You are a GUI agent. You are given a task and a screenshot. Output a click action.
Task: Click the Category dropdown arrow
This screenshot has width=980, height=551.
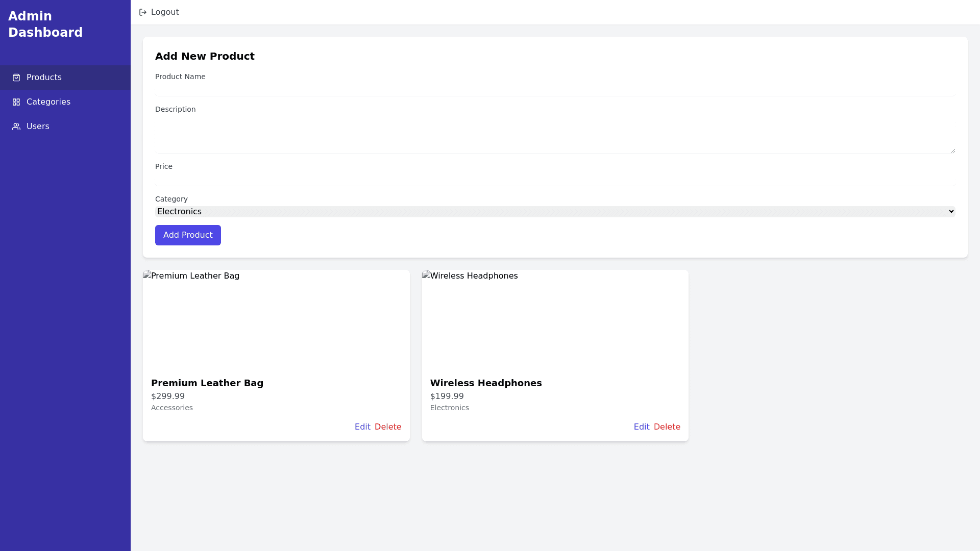[x=951, y=211]
